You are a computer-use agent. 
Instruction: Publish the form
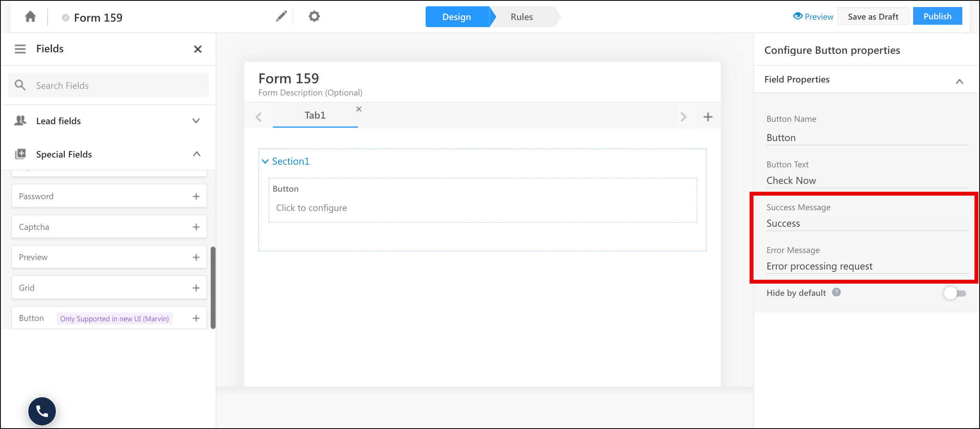click(938, 16)
